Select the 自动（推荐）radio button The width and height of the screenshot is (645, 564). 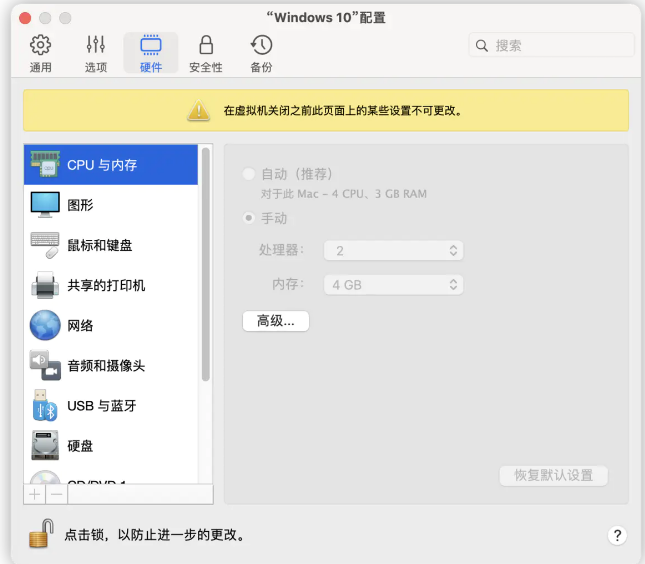click(x=248, y=174)
